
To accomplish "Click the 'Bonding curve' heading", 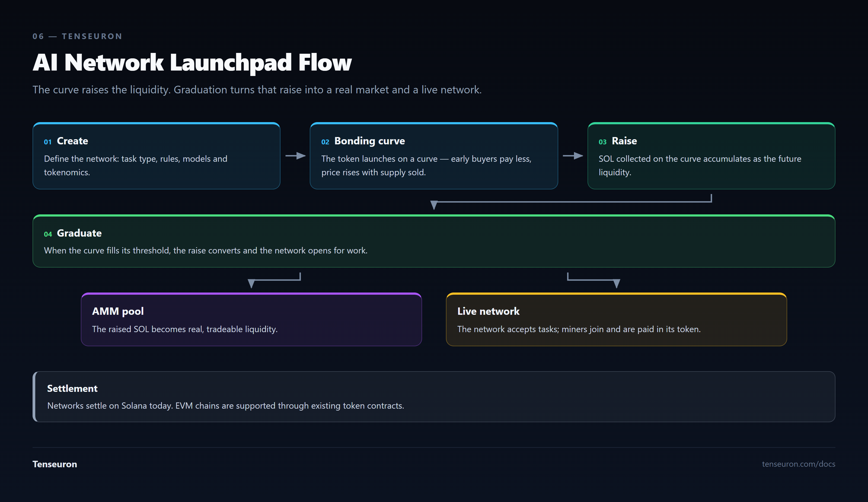I will [x=370, y=141].
